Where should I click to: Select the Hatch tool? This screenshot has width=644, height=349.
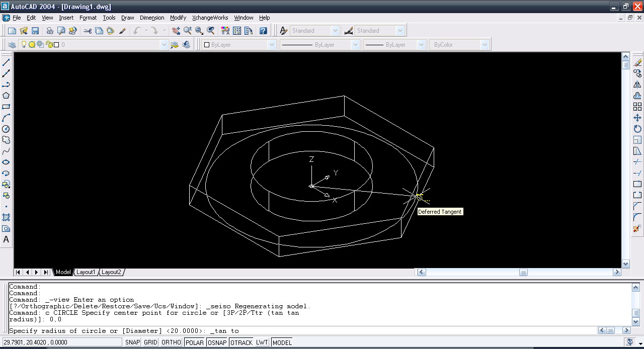[x=6, y=217]
